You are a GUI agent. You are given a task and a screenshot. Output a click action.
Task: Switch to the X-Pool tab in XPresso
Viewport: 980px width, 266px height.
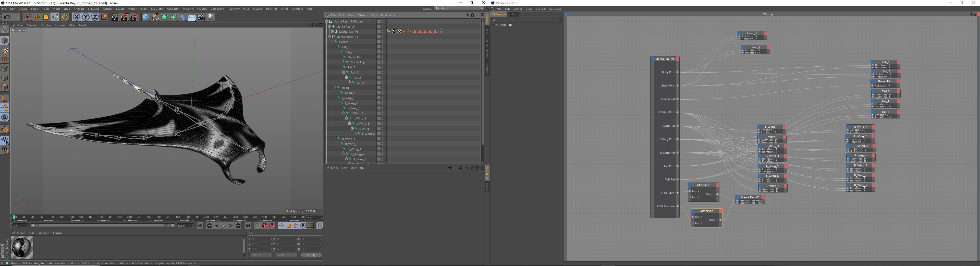(x=513, y=15)
